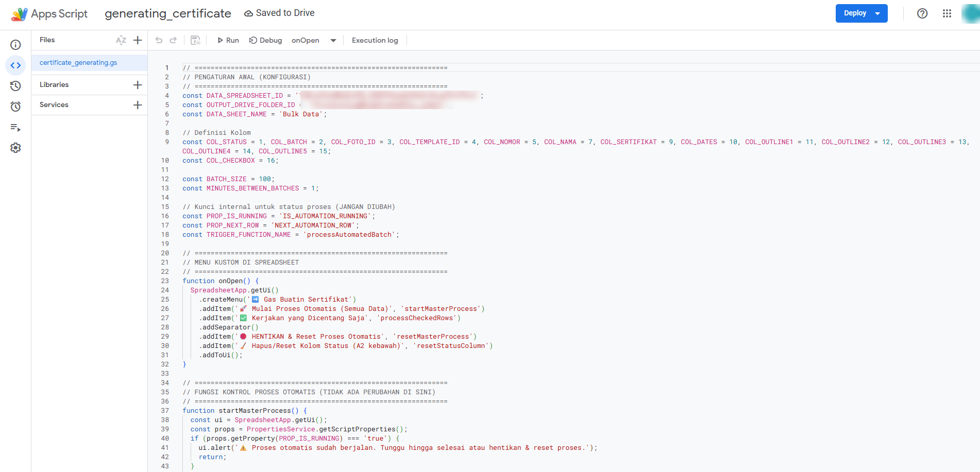The height and width of the screenshot is (472, 980).
Task: Click the TRIGGER_FUNCTION_NAME constant line
Action: pyautogui.click(x=291, y=235)
